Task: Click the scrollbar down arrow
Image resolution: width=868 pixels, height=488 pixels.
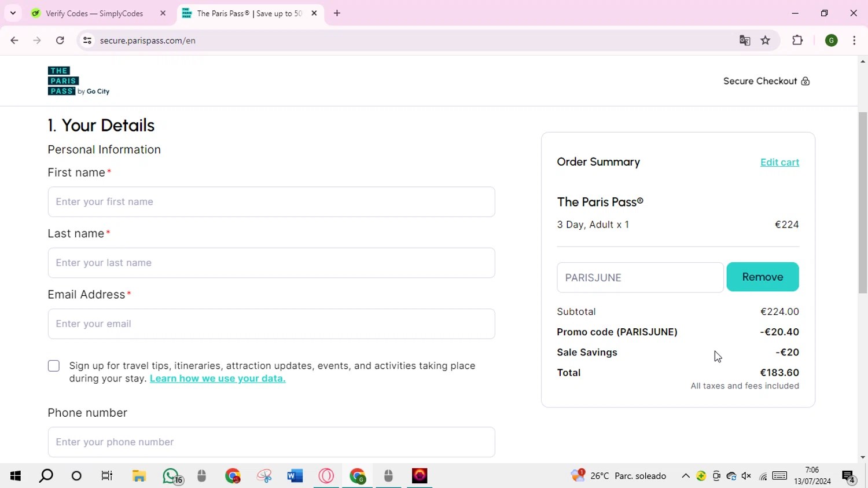Action: pos(863,457)
